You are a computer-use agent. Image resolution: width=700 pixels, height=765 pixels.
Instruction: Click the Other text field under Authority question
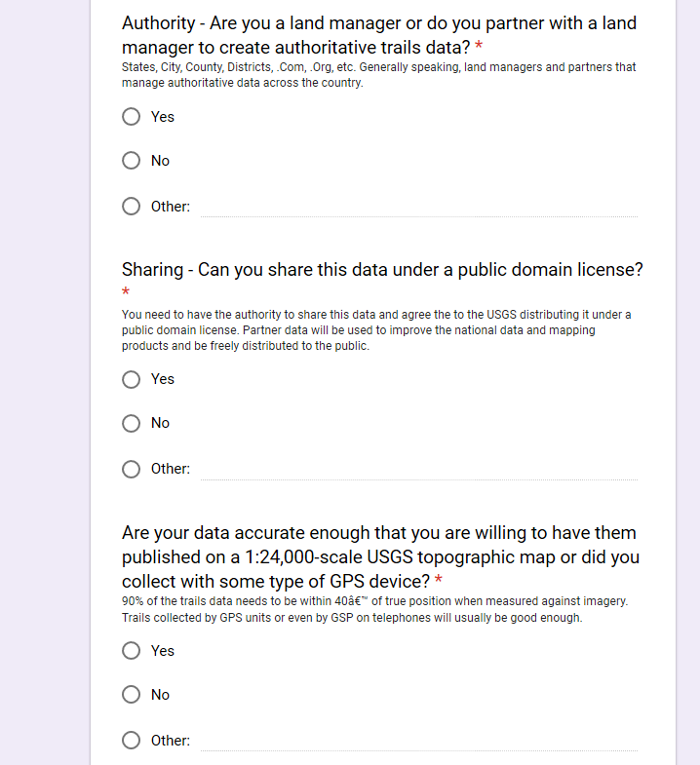pyautogui.click(x=419, y=207)
